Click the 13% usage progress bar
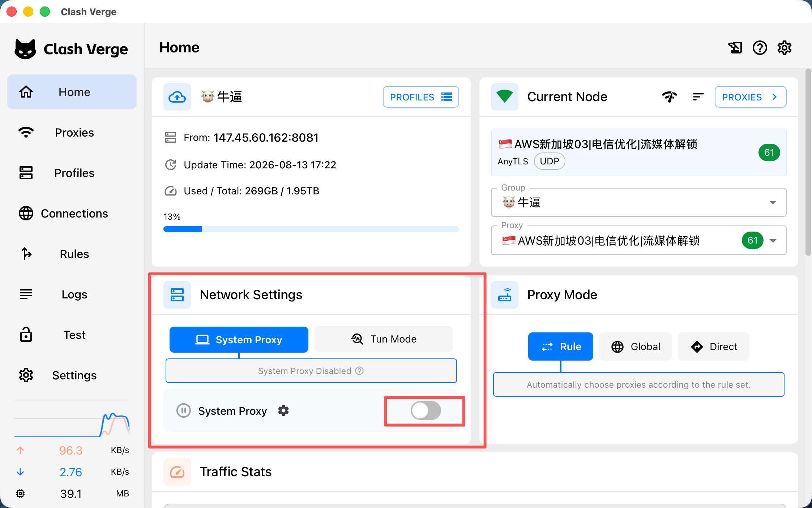The height and width of the screenshot is (508, 812). [311, 229]
